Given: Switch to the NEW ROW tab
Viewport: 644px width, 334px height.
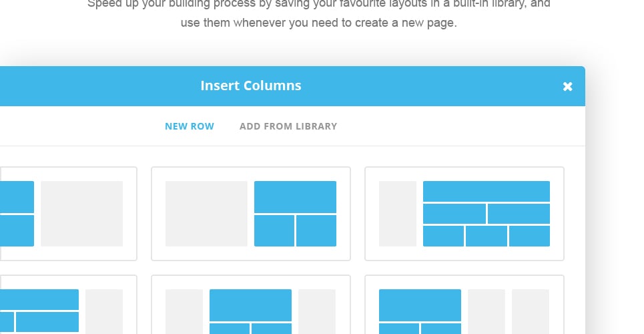Looking at the screenshot, I should [190, 126].
